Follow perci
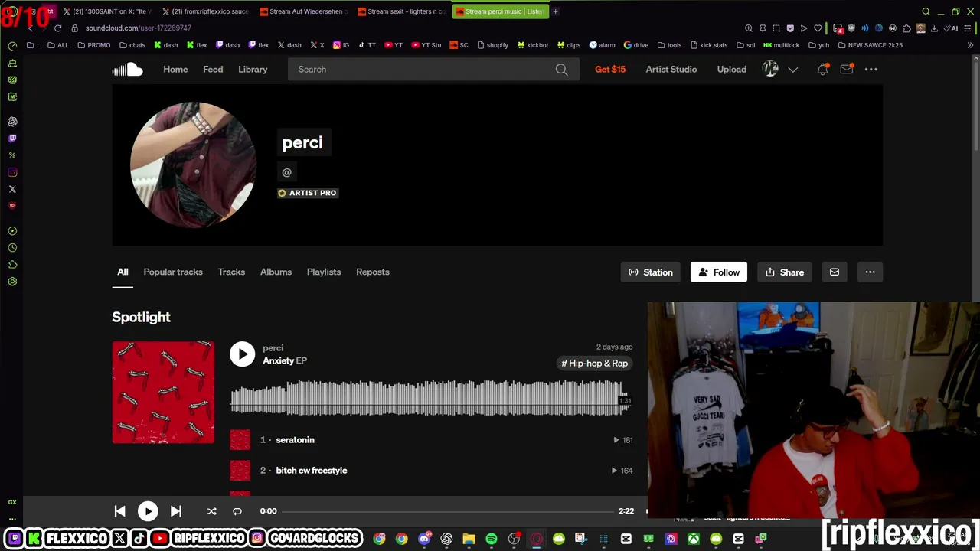 coord(719,272)
